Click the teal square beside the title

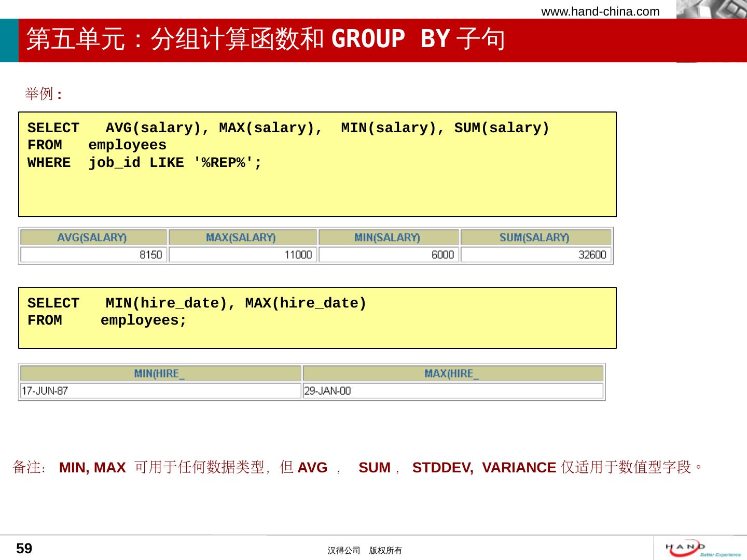coord(9,40)
